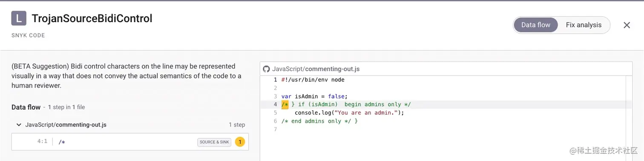Select the 4:1 data flow step row

[x=130, y=142]
